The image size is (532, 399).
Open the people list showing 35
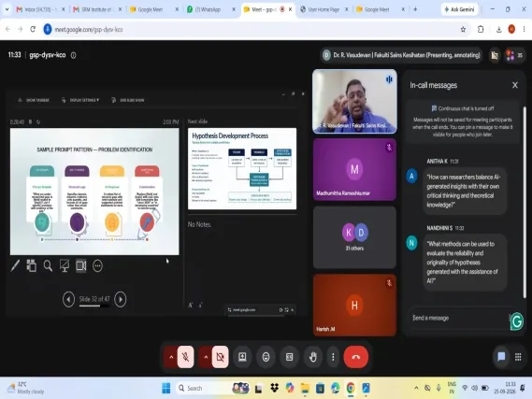click(x=514, y=55)
